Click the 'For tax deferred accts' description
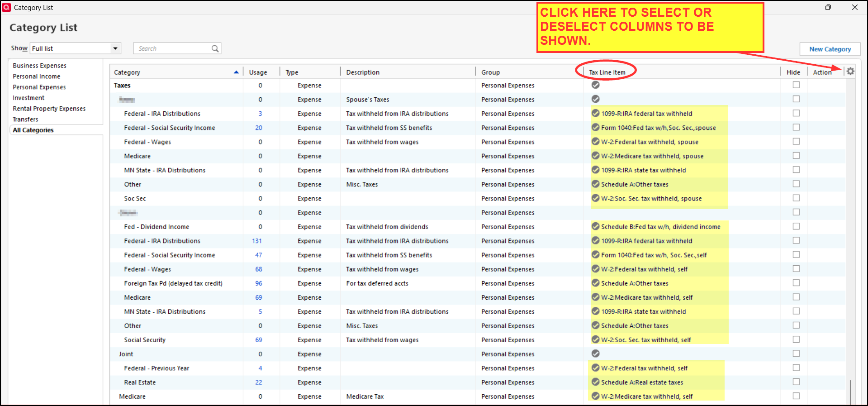The width and height of the screenshot is (868, 406). (377, 283)
